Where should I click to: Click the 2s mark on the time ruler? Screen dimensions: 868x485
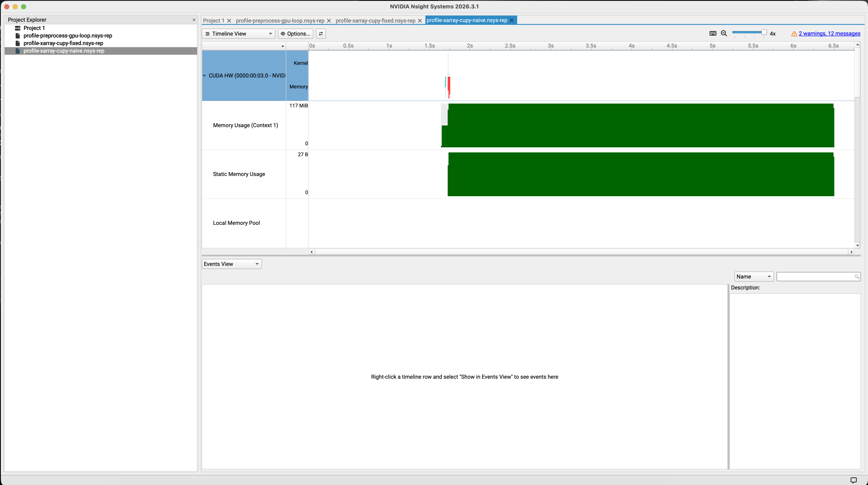coord(470,46)
